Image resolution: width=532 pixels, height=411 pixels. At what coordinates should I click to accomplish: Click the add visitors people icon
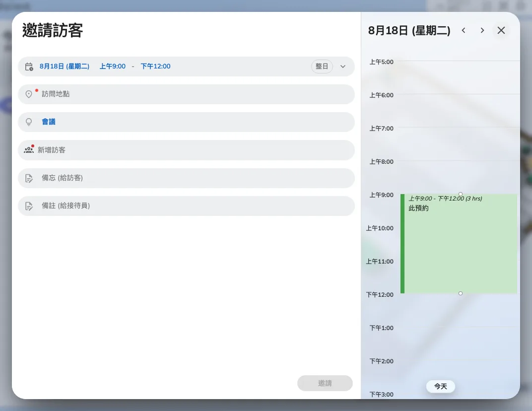click(29, 149)
